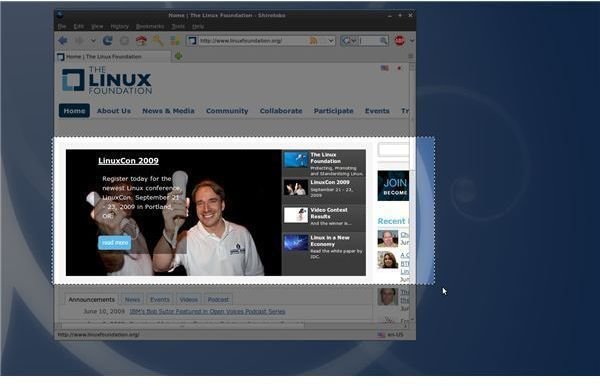Click the red dot flag icon on page
This screenshot has width=600, height=386.
coord(399,68)
